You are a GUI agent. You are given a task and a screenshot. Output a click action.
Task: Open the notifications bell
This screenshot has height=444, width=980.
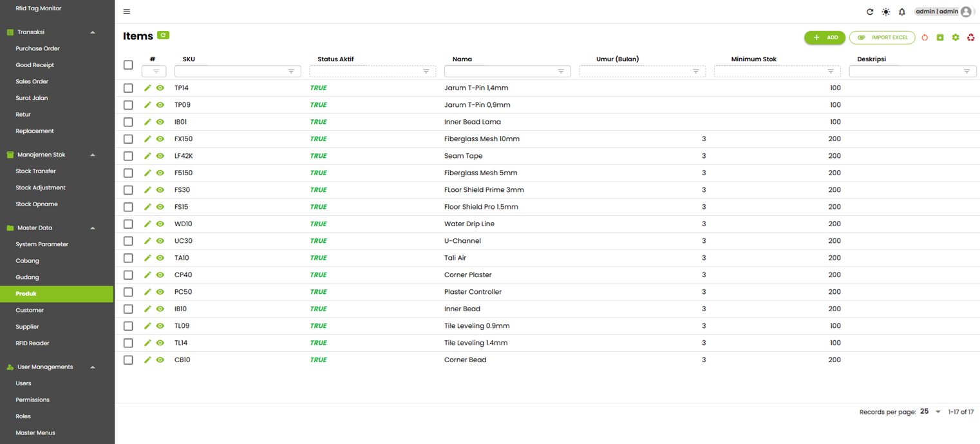(x=902, y=12)
